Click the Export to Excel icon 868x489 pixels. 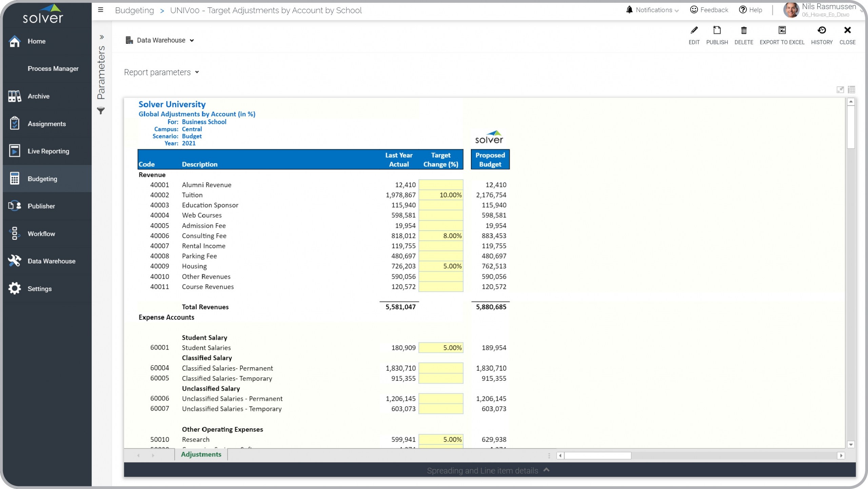[x=782, y=31]
